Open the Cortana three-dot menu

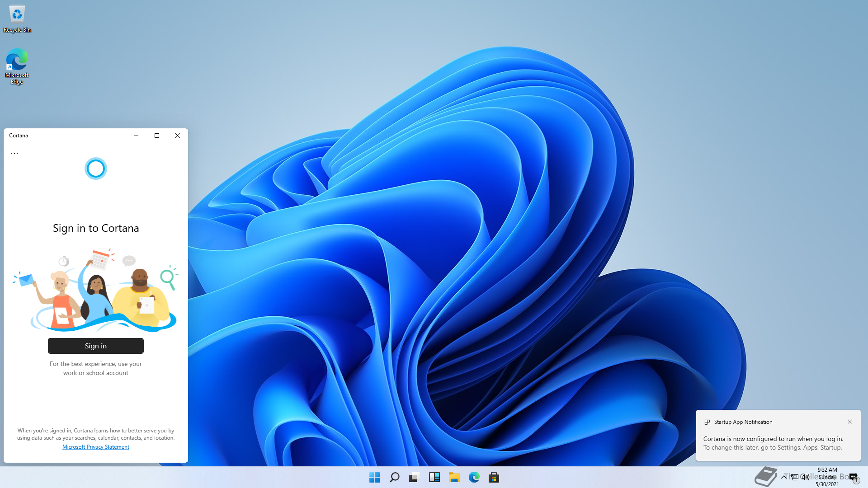tap(14, 154)
